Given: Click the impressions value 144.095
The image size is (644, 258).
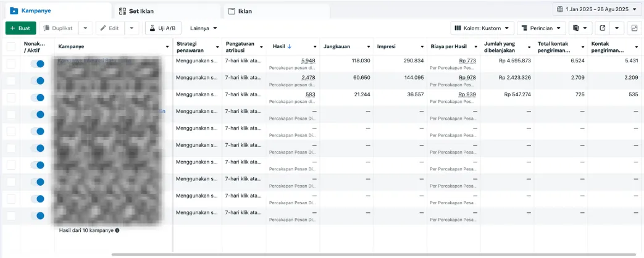Looking at the screenshot, I should 414,77.
